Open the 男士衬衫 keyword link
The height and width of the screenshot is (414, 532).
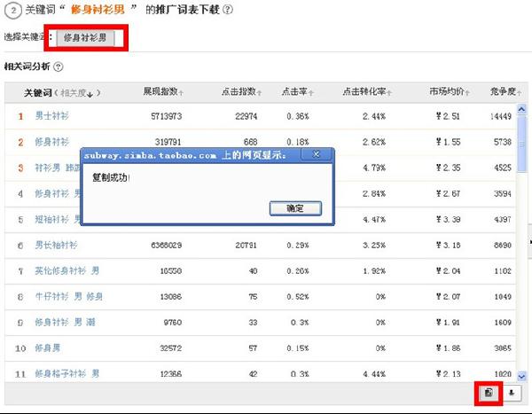pos(52,115)
